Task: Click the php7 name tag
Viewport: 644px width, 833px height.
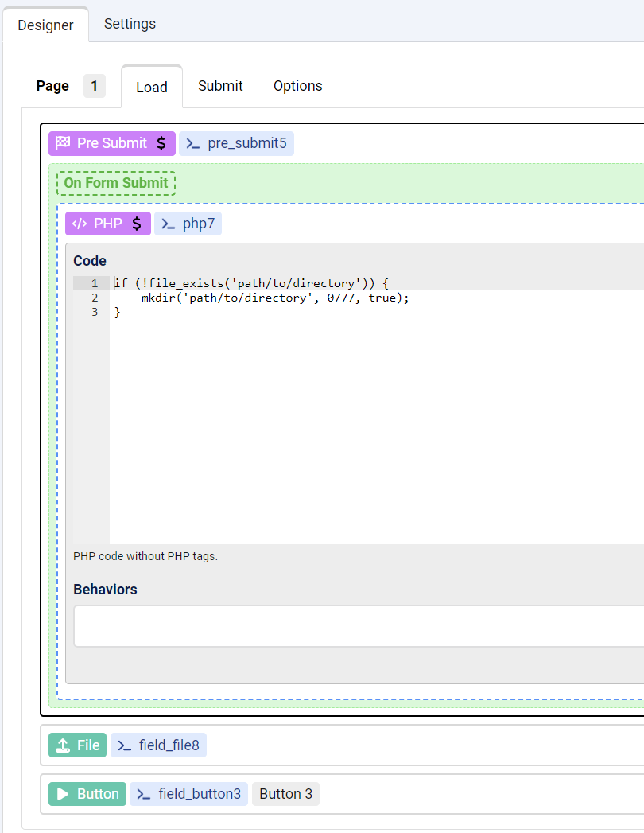Action: (x=188, y=224)
